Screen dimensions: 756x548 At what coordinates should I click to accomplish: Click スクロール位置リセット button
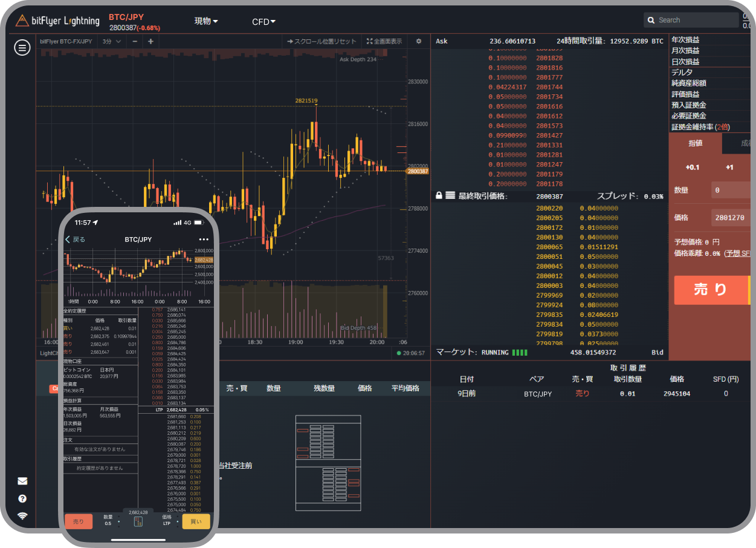[321, 42]
